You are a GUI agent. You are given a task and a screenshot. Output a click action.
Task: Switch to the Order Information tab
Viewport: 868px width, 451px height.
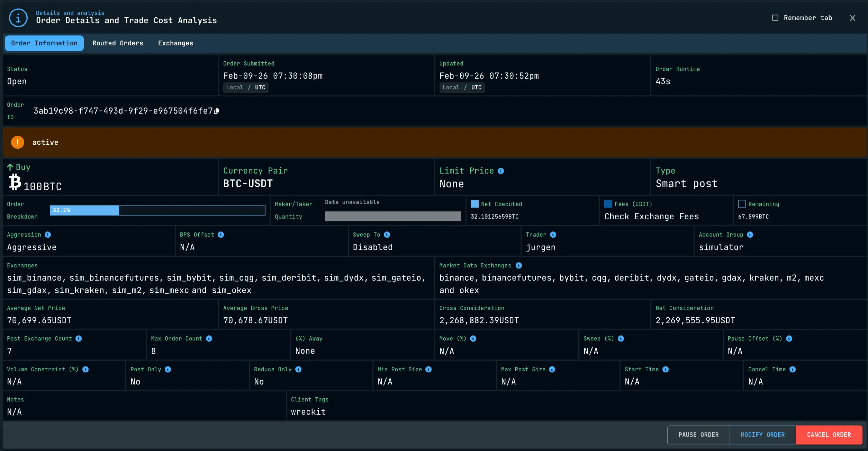[x=44, y=43]
